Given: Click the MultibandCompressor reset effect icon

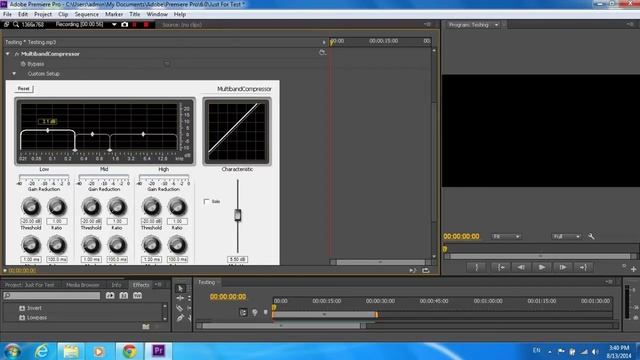Looking at the screenshot, I should [322, 53].
